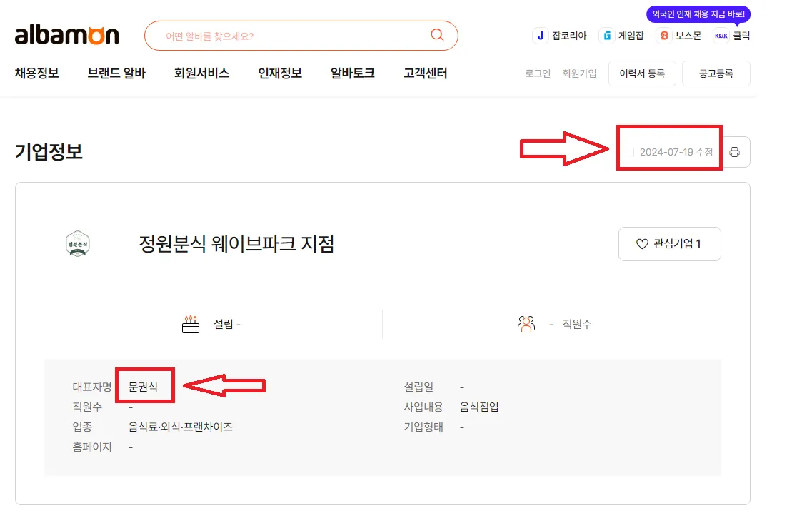The image size is (812, 523).
Task: Click the 기업형태 label
Action: [423, 427]
